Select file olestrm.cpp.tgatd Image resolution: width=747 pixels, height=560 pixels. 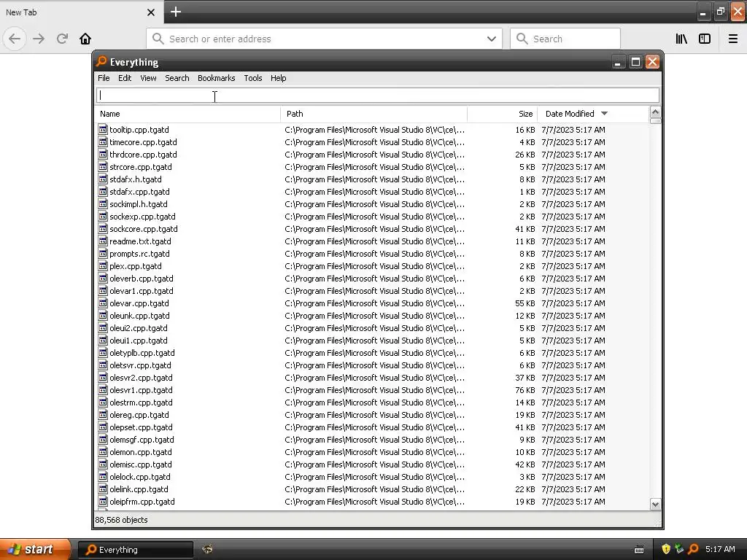(141, 402)
